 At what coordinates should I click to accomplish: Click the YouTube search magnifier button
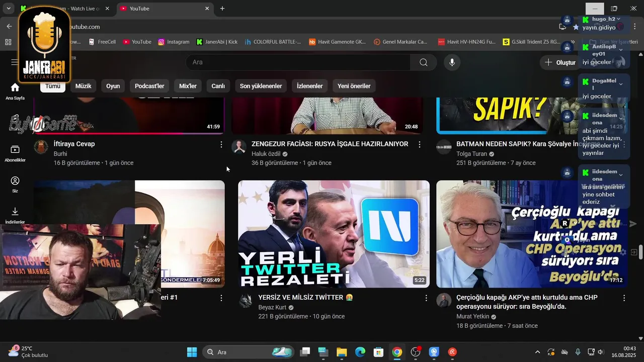click(424, 62)
